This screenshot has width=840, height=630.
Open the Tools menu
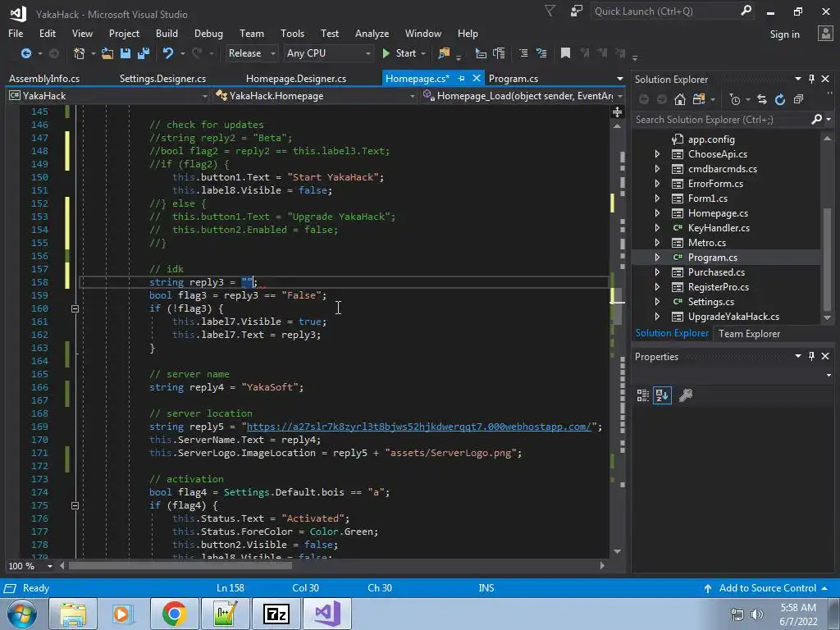click(293, 33)
